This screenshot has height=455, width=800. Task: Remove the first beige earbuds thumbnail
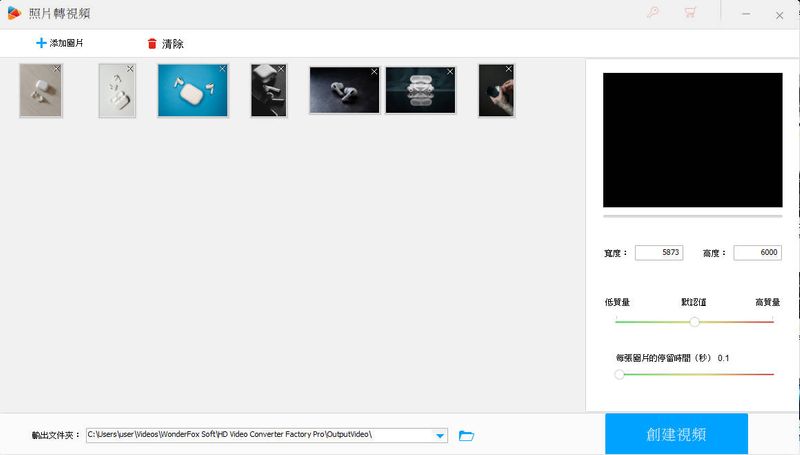[57, 69]
